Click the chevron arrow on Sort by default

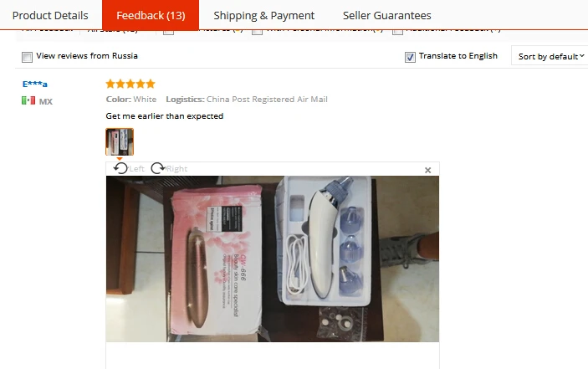tap(581, 56)
